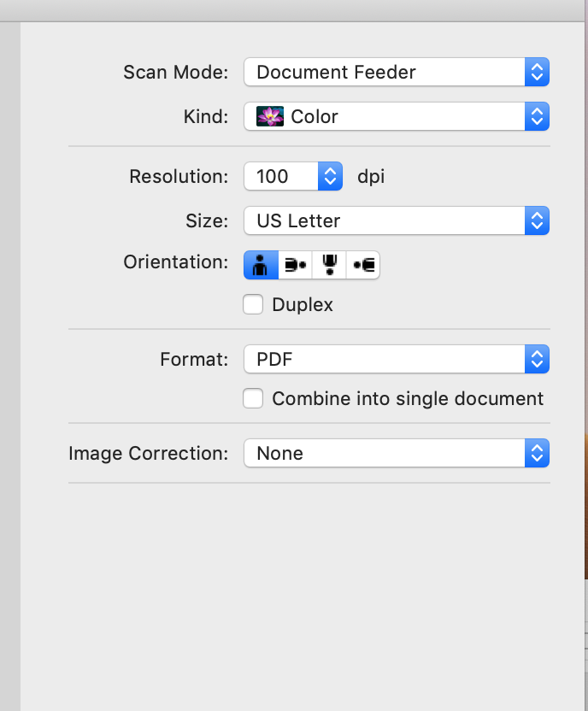Click the Duplex label text

(x=303, y=305)
